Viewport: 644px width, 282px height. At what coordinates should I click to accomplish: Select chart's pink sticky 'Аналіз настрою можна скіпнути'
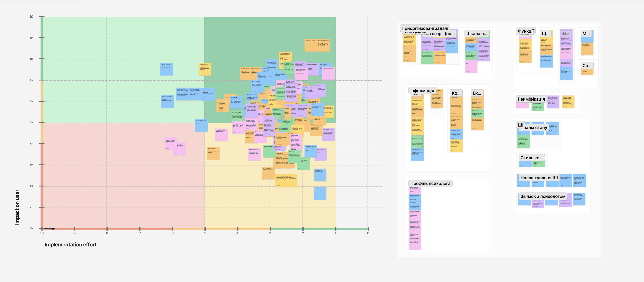click(x=329, y=73)
